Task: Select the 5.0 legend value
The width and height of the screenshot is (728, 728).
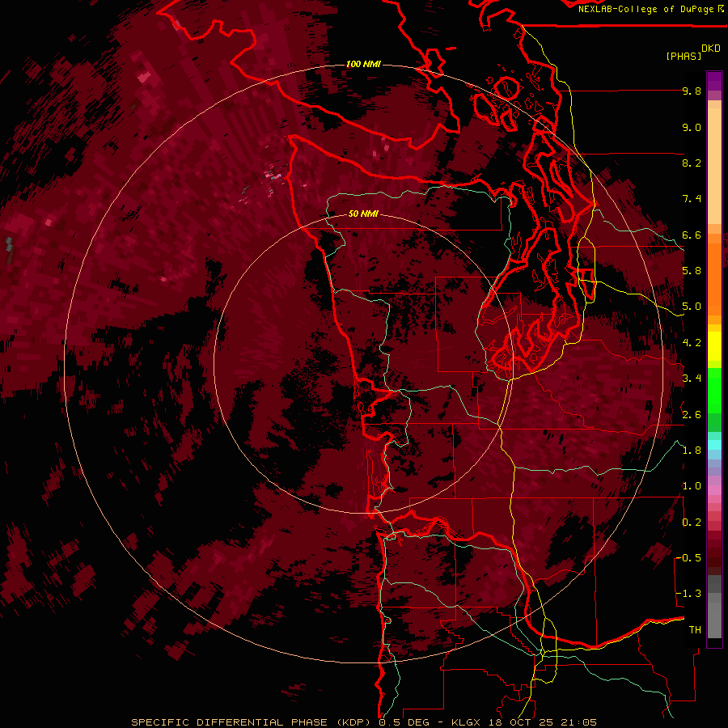Action: (x=692, y=307)
